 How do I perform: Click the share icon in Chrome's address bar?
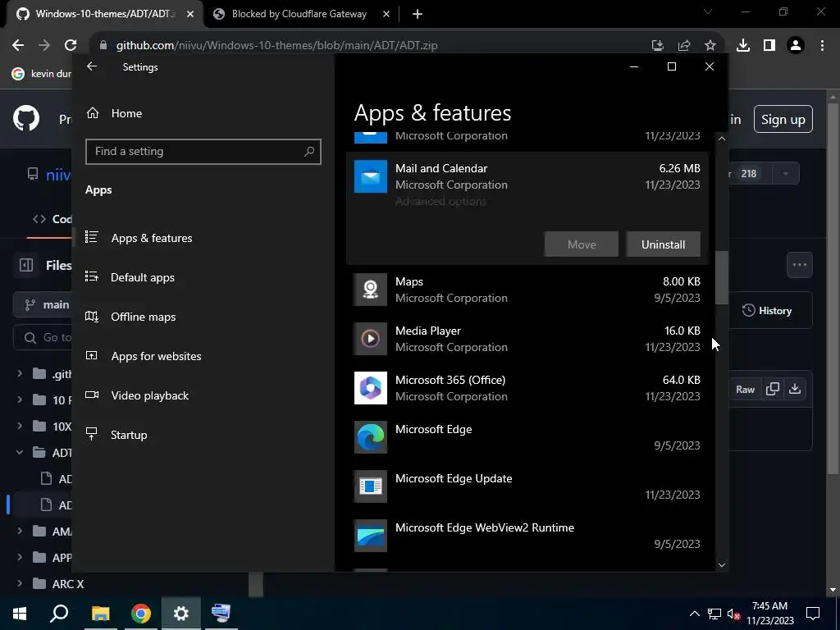[x=684, y=46]
